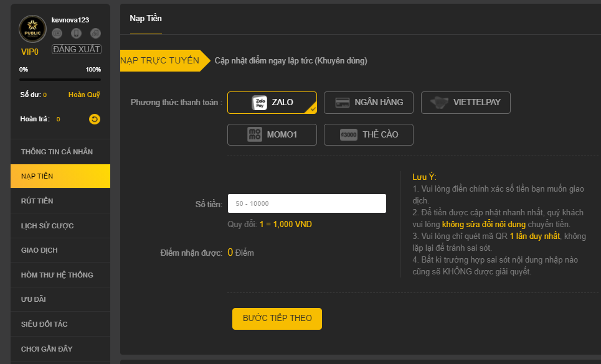Go to RÚT TIỀN in the sidebar

tap(60, 201)
